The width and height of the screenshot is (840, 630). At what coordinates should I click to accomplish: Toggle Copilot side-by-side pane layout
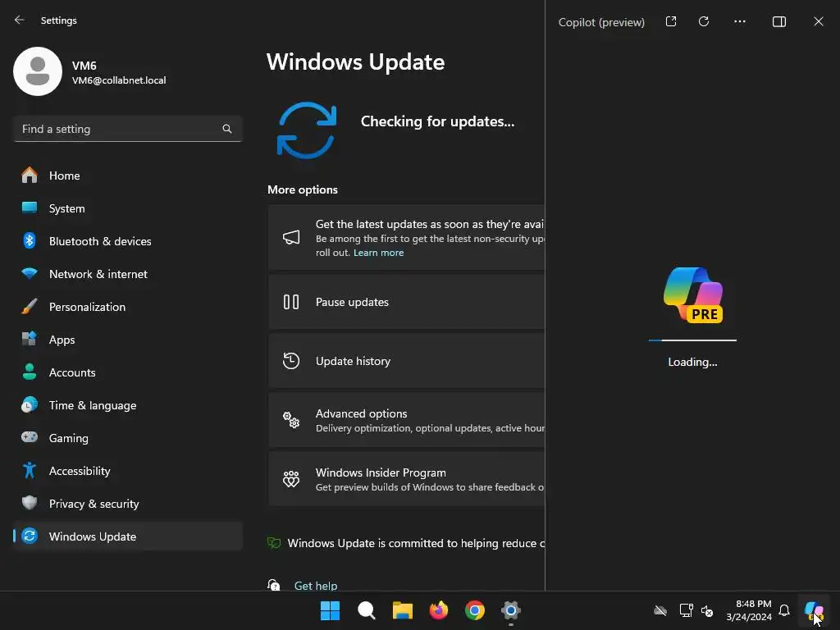click(x=779, y=21)
